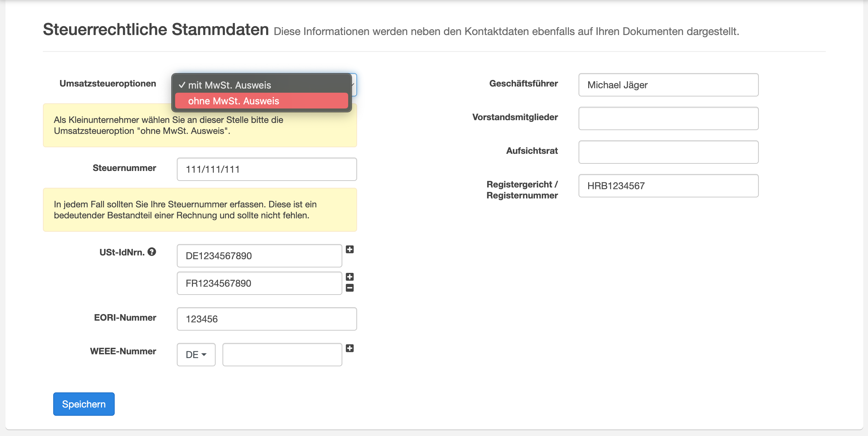Viewport: 868px width, 436px height.
Task: Click the Steuernummer hint 'In jedem Fall sollten Sie'
Action: point(185,210)
